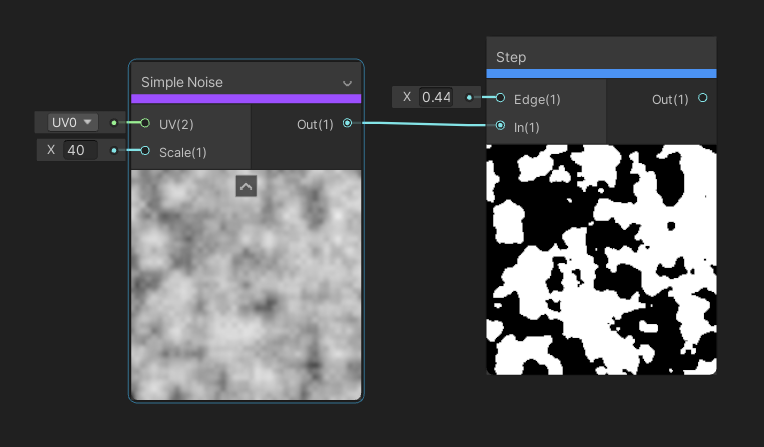The width and height of the screenshot is (764, 447).
Task: Click the Scale X field showing 40
Action: click(x=80, y=150)
